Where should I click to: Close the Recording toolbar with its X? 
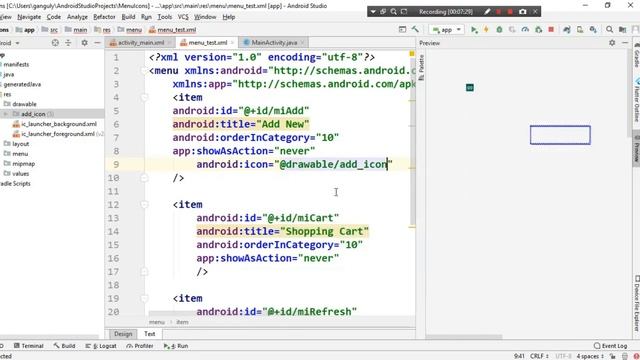pyautogui.click(x=535, y=11)
